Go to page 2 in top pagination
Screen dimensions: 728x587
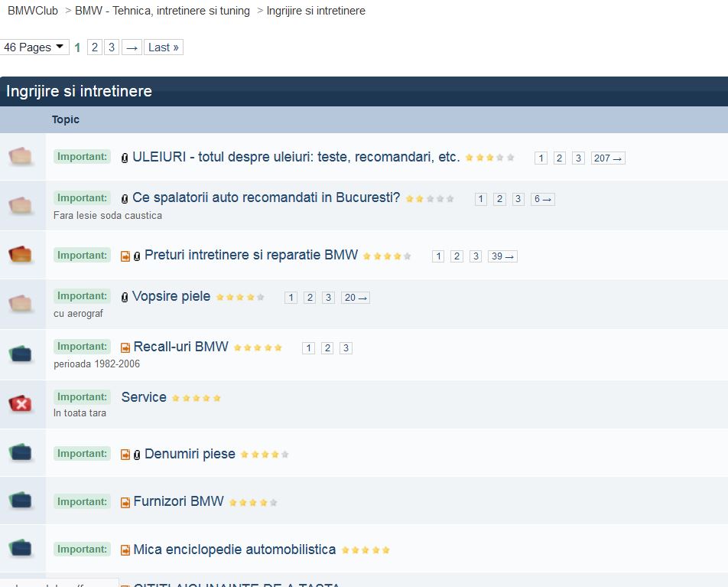point(95,47)
